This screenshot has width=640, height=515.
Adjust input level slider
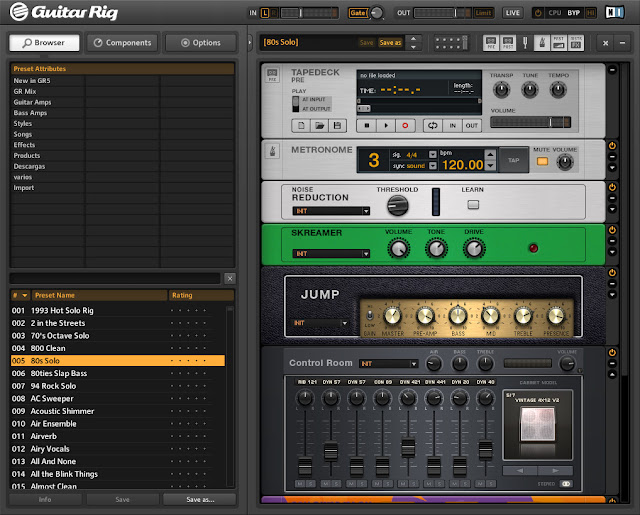click(310, 13)
